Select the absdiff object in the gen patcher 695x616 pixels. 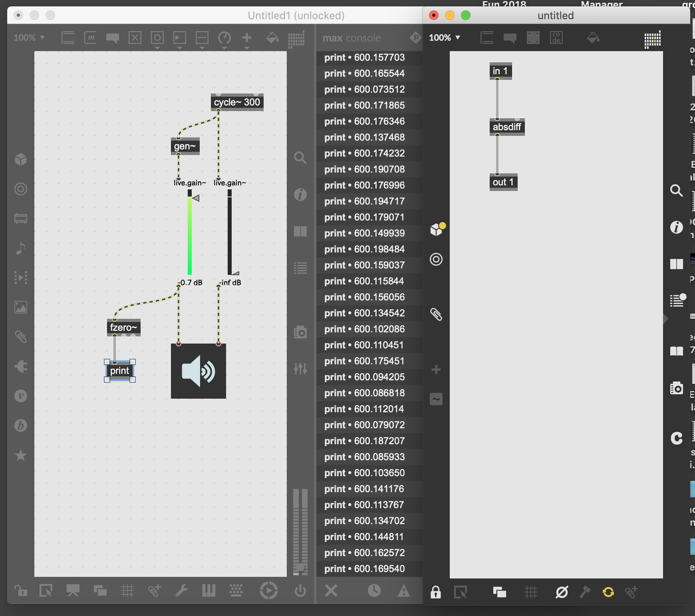click(507, 127)
